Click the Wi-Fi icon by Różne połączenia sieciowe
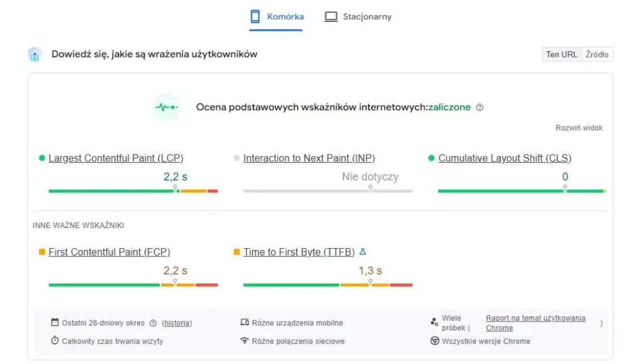The width and height of the screenshot is (642, 364). [x=245, y=341]
